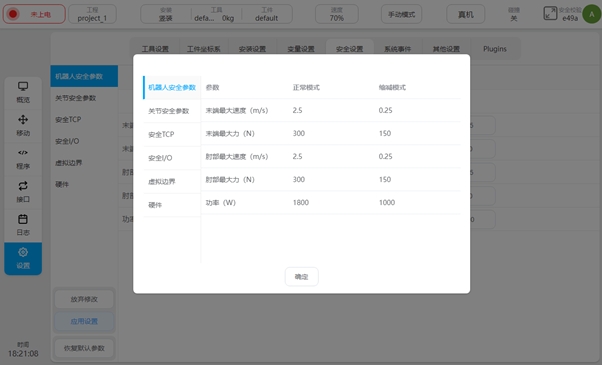The image size is (602, 365).
Task: Open the 接口 interface icon
Action: 23,186
